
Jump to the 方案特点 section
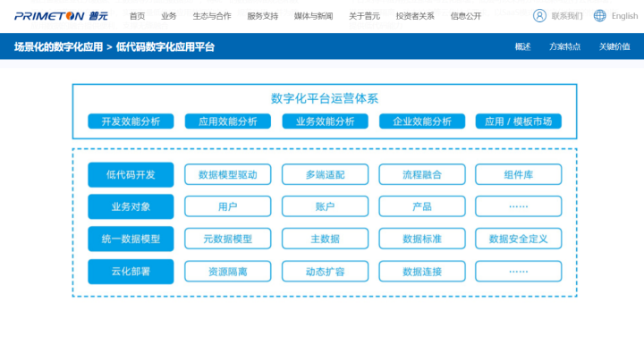(x=564, y=46)
